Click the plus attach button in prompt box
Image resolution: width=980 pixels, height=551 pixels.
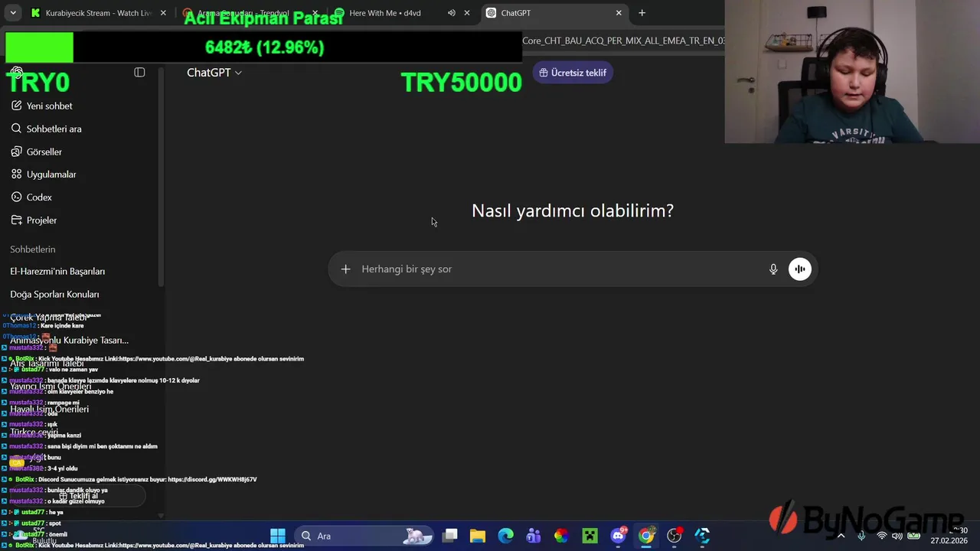pos(345,269)
